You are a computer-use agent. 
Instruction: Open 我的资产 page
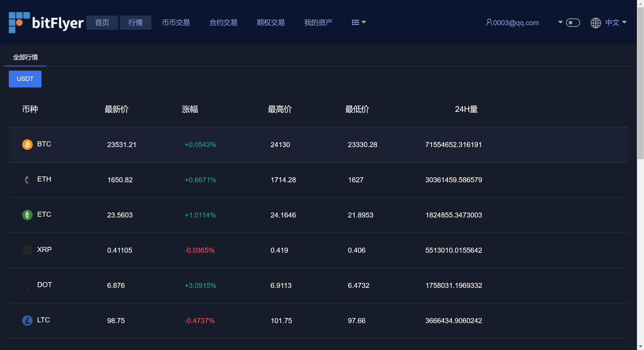click(x=318, y=23)
